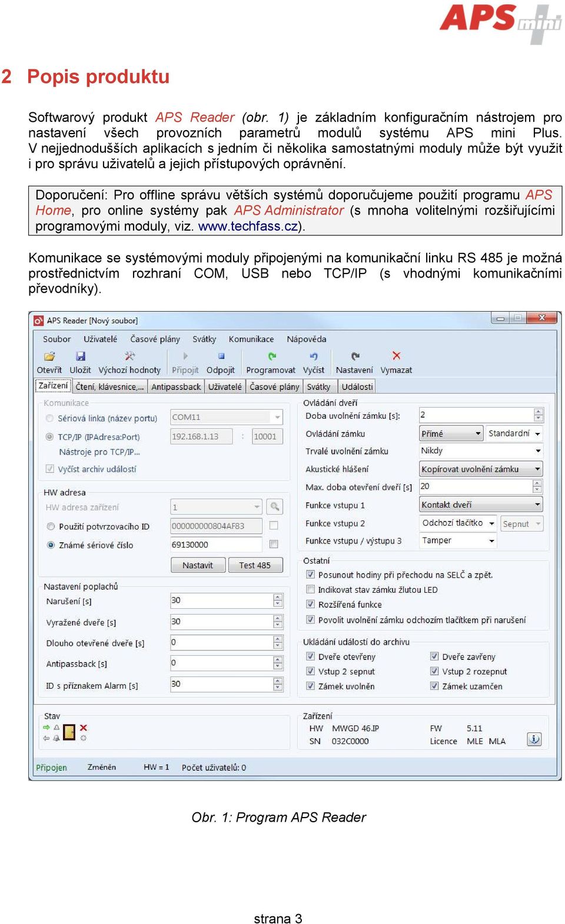
Task: Open the Přímé lock control dropdown
Action: pos(451,433)
